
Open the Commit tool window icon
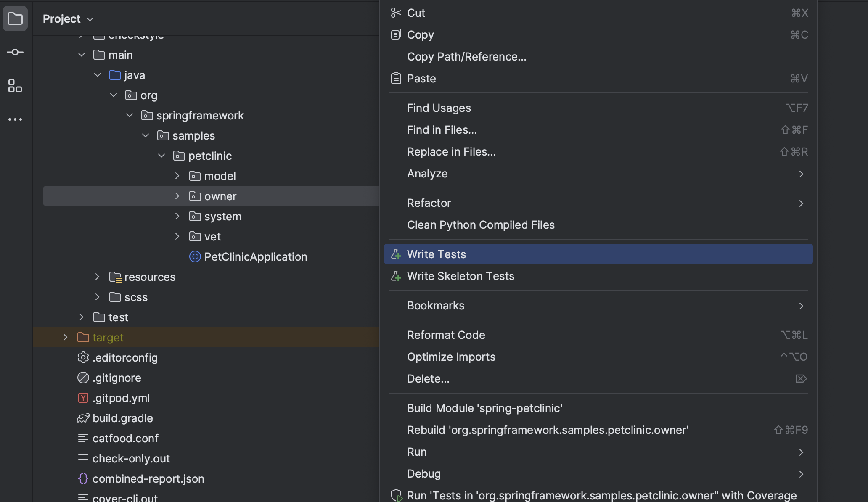click(x=15, y=52)
